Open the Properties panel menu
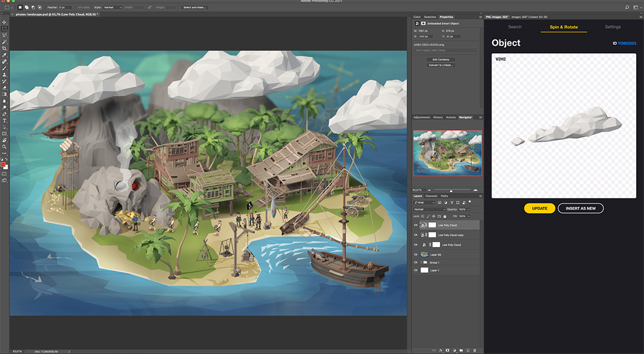This screenshot has width=644, height=354. tap(480, 17)
